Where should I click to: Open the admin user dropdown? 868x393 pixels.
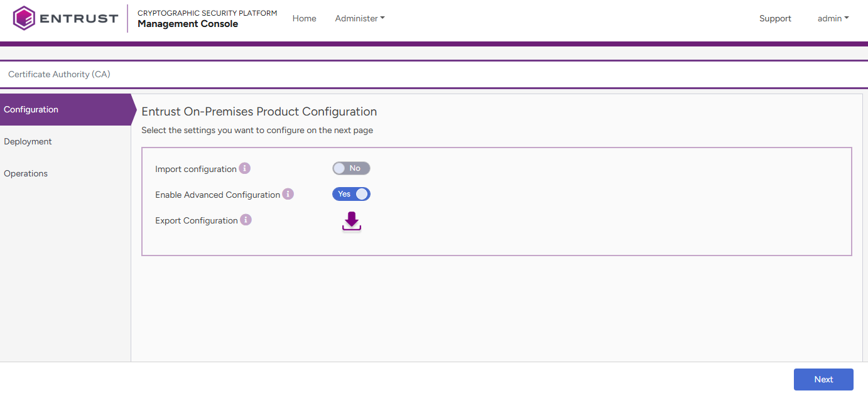pos(833,19)
